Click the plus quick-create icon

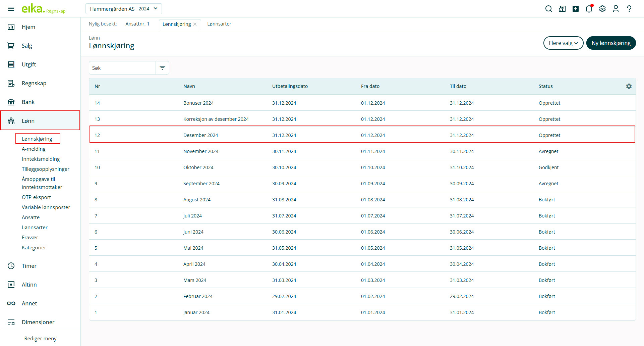[x=576, y=9]
